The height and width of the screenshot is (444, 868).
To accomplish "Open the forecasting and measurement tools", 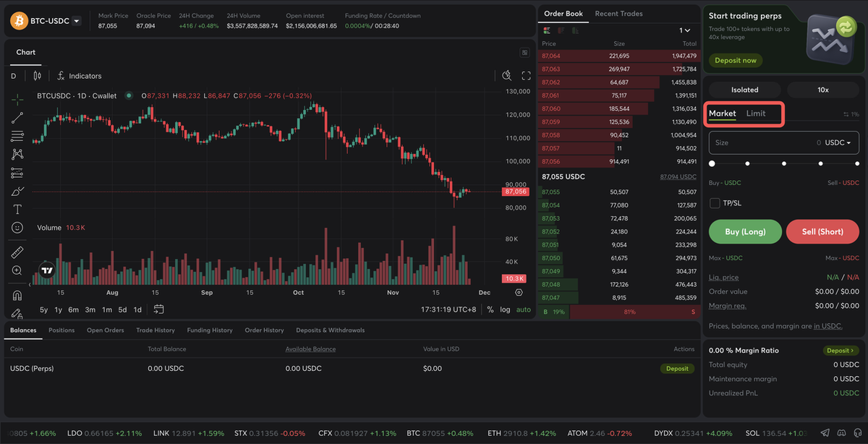I will (x=17, y=173).
